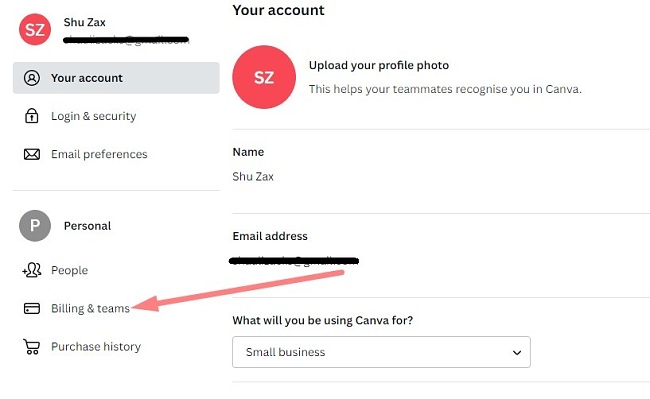This screenshot has height=399, width=650.
Task: Click the large SZ profile photo
Action: coord(264,77)
